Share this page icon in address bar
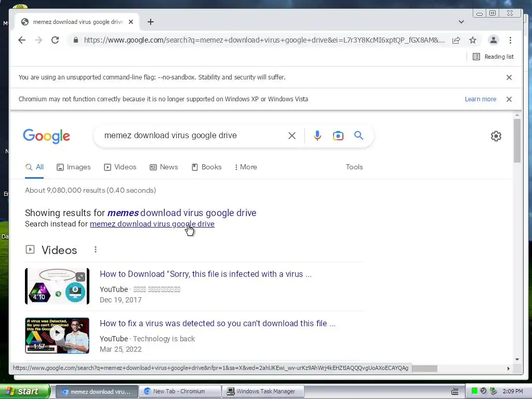 coord(456,40)
